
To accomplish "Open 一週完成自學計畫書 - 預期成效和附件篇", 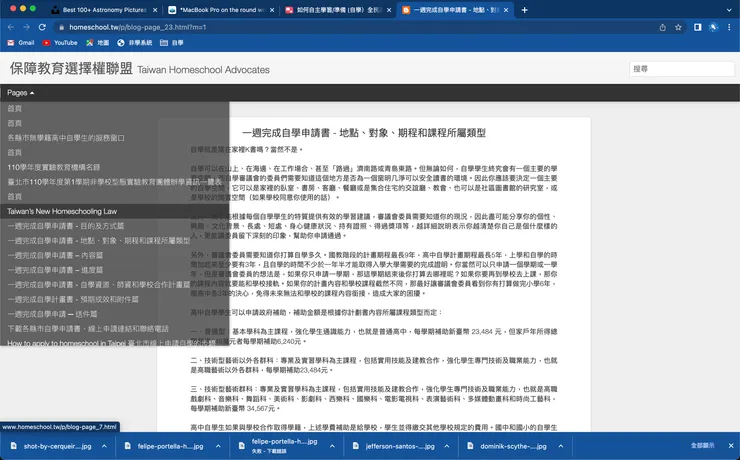I will [73, 299].
